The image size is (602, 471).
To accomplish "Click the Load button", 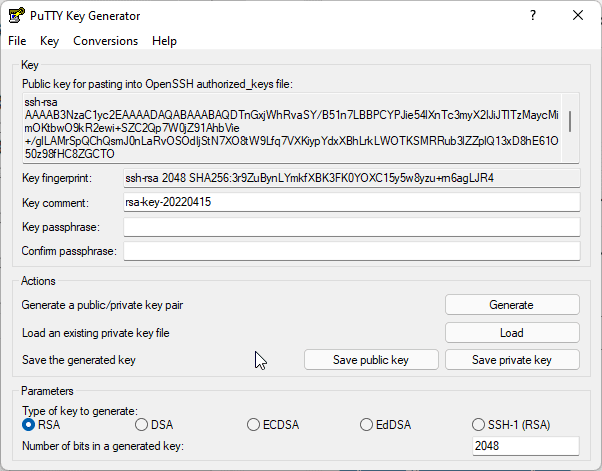I will [x=512, y=333].
